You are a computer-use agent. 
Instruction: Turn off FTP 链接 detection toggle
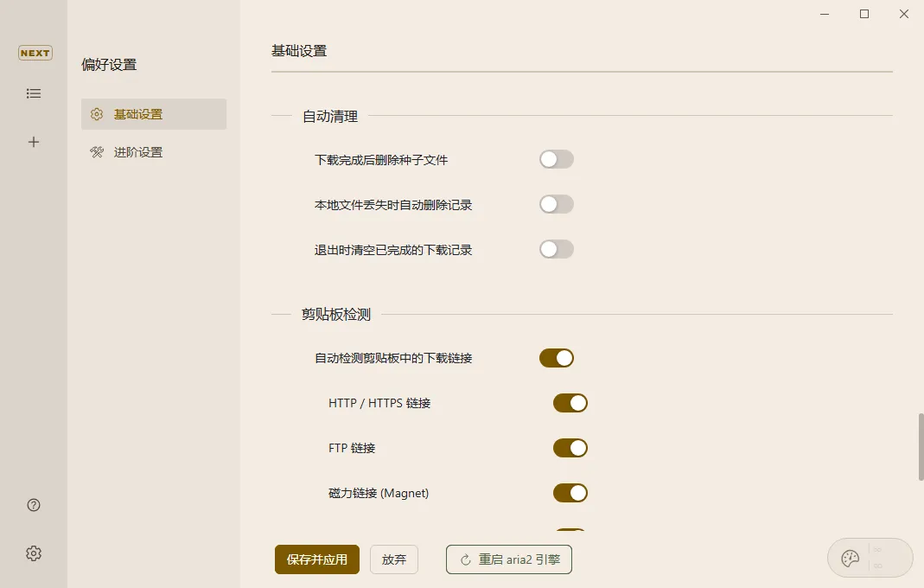(x=570, y=448)
